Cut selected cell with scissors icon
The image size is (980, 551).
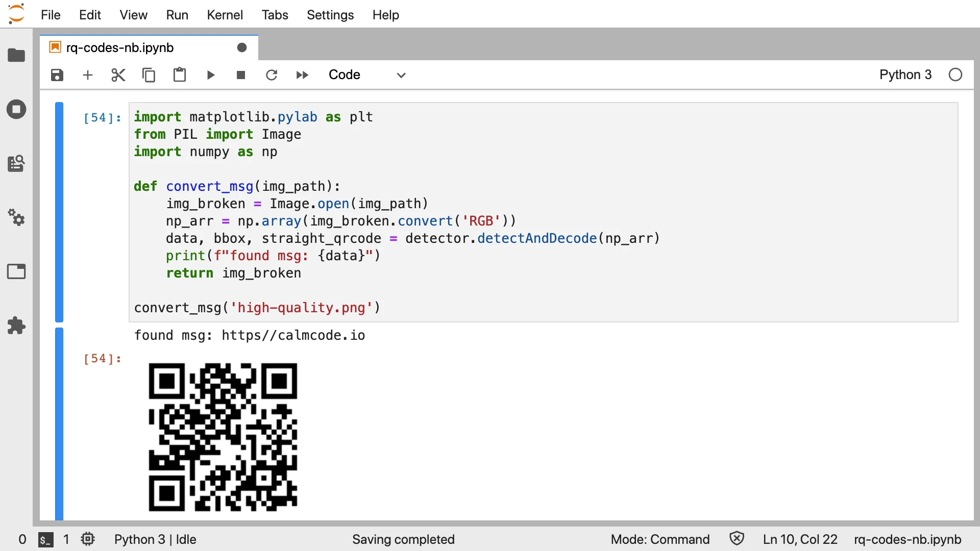[118, 75]
